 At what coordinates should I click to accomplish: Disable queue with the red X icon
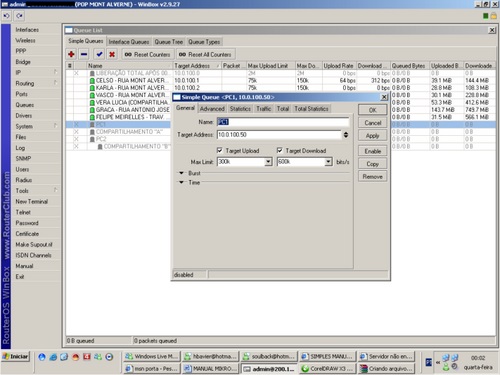(x=112, y=54)
